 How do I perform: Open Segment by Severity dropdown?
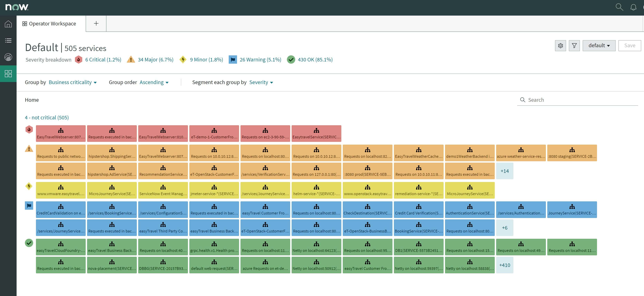click(x=261, y=82)
